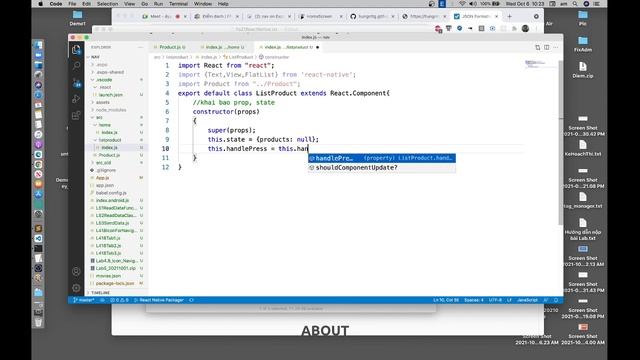Screen dimensions: 640x360
Task: Open the Search view in activity bar
Action: pyautogui.click(x=76, y=66)
